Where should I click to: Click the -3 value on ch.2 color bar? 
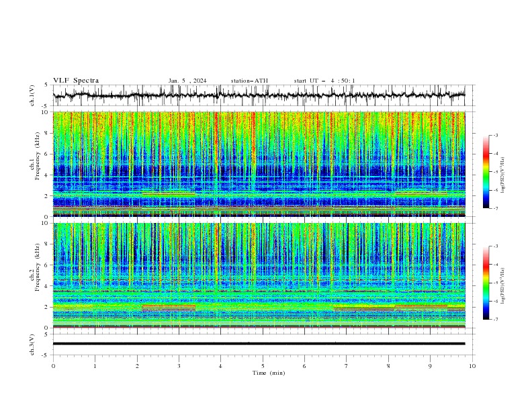point(495,246)
